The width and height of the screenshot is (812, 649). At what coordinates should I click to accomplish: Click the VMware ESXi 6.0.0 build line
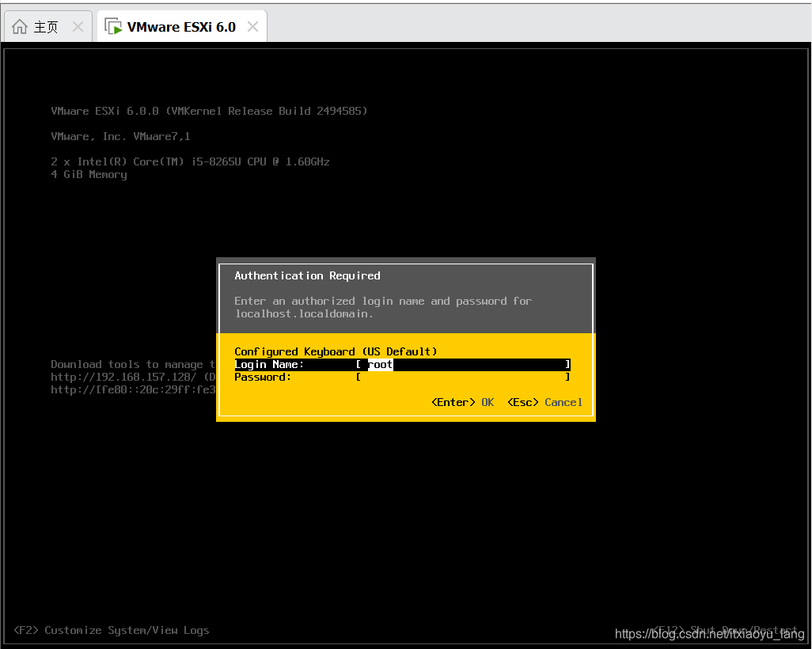coord(209,111)
